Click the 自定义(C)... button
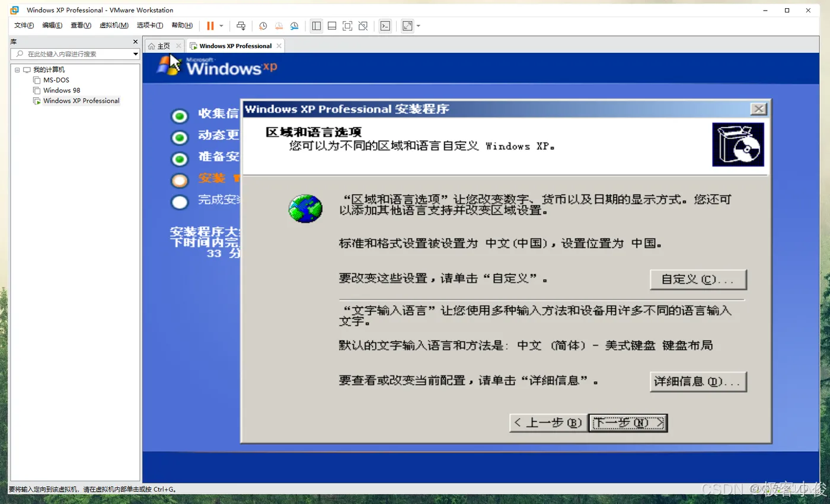The image size is (830, 504). pyautogui.click(x=698, y=280)
